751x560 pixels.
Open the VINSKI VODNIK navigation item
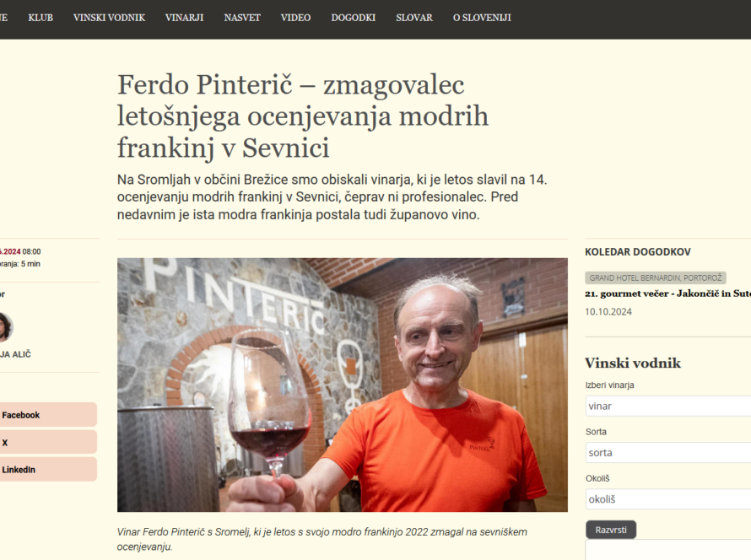(x=109, y=18)
